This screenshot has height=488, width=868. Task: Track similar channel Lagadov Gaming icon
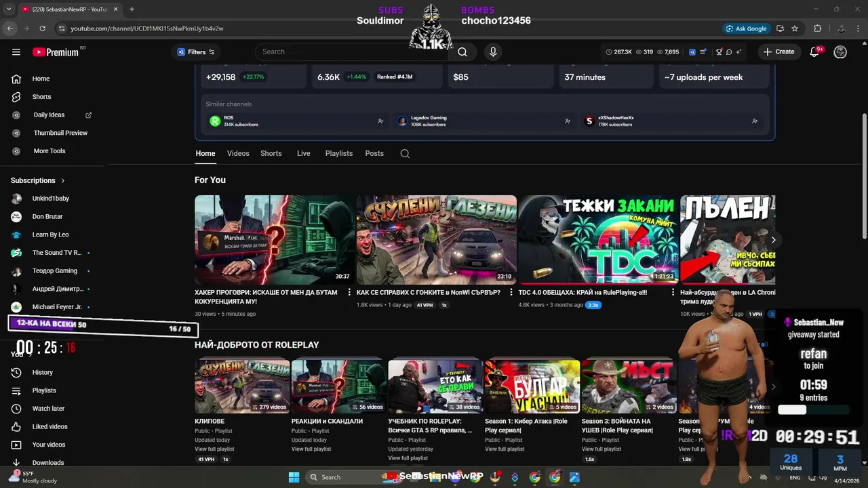point(568,121)
